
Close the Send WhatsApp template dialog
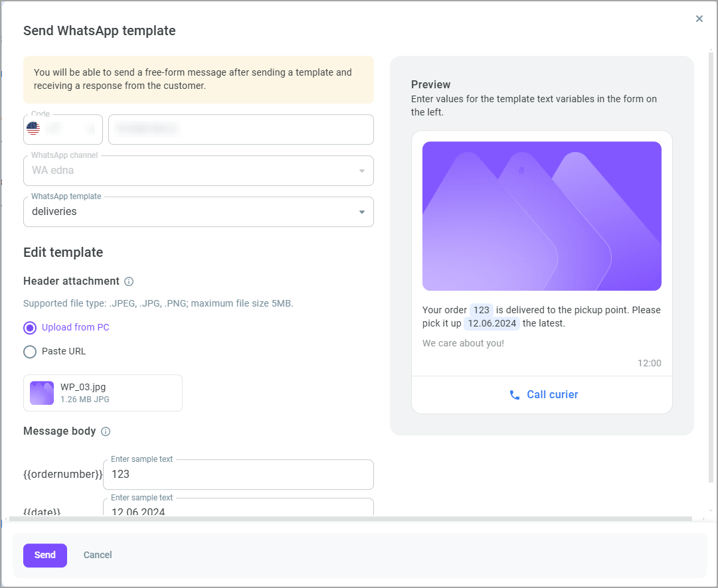[699, 19]
